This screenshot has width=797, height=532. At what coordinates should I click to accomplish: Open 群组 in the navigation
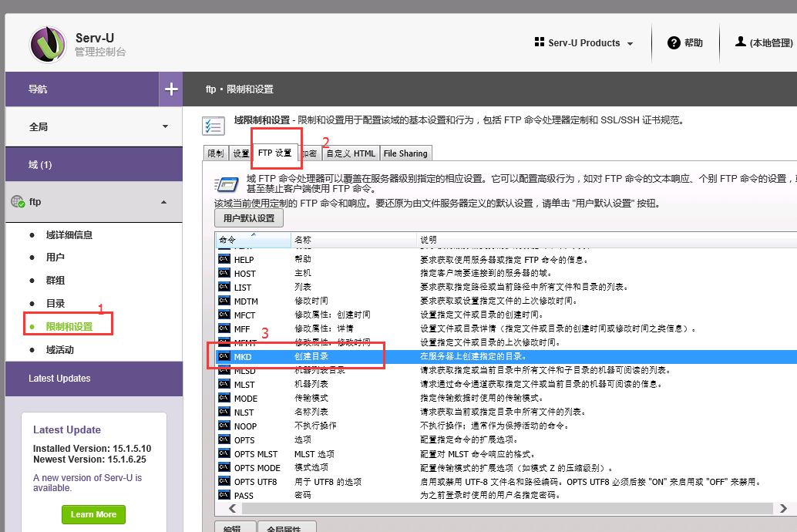(55, 280)
